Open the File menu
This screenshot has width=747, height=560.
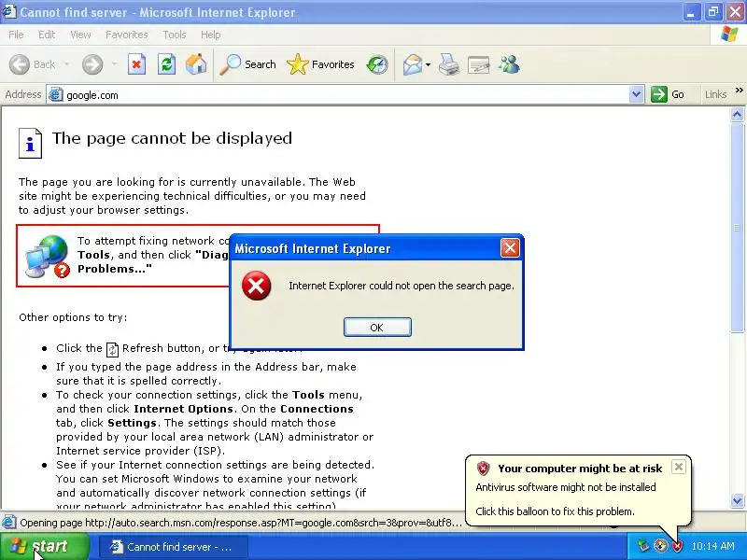[16, 35]
